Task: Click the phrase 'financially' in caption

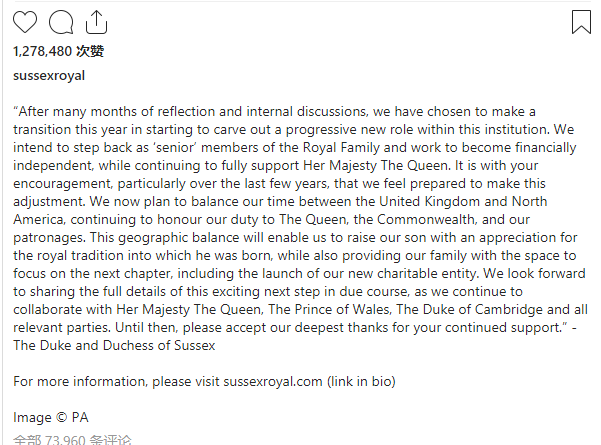Action: pos(545,148)
